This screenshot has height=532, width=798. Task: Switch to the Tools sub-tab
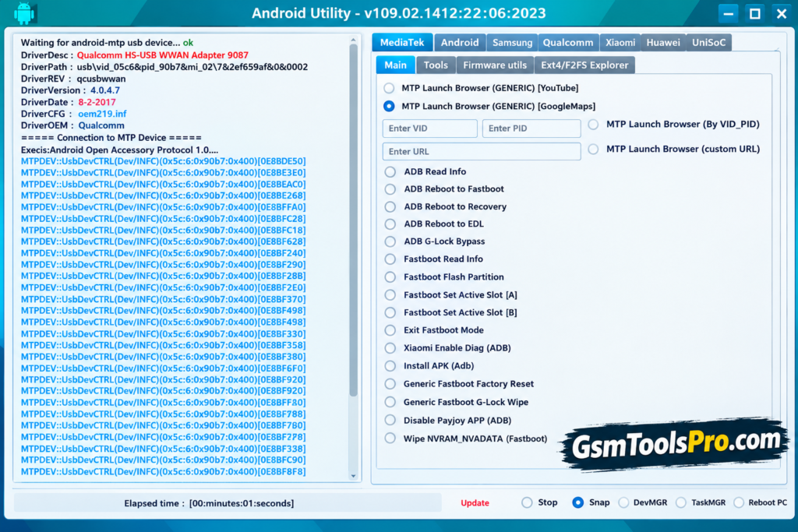click(436, 65)
